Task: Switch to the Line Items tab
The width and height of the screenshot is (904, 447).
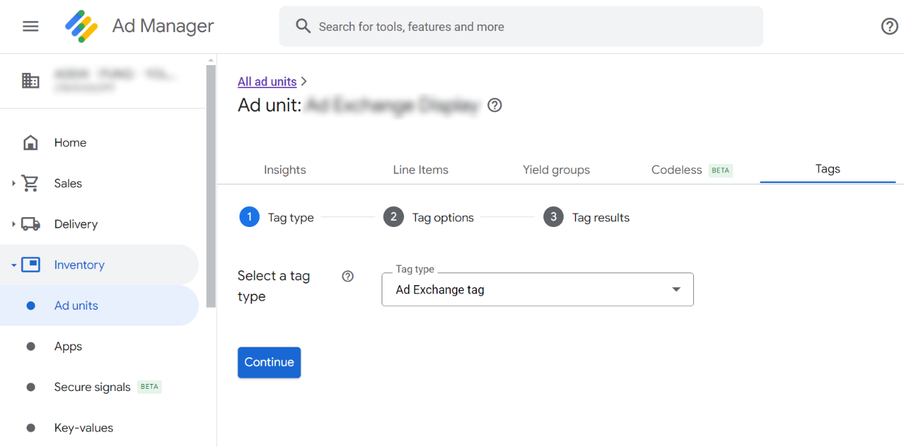Action: 420,170
